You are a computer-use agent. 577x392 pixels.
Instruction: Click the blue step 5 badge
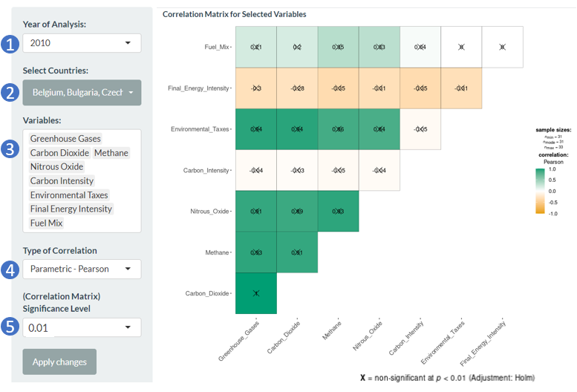click(10, 327)
